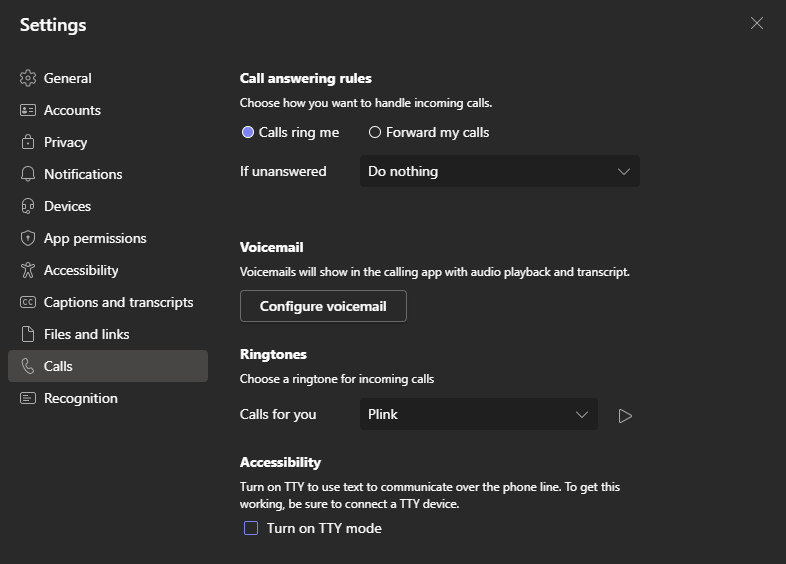
Task: Close the Settings dialog
Action: 757,23
